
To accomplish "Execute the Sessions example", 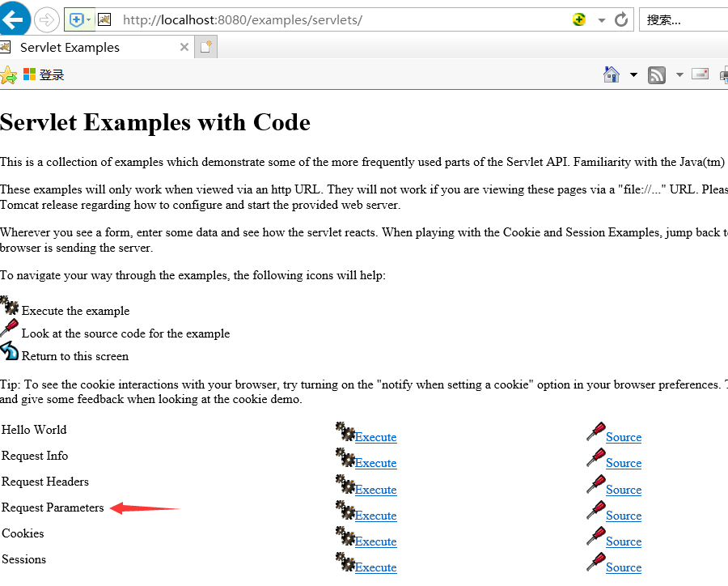I will pyautogui.click(x=375, y=567).
